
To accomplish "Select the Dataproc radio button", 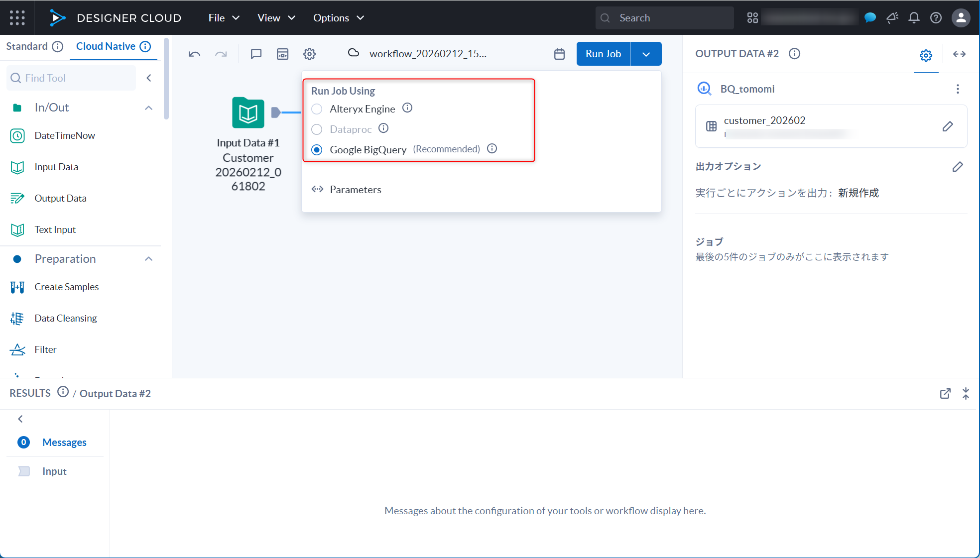I will click(x=317, y=129).
